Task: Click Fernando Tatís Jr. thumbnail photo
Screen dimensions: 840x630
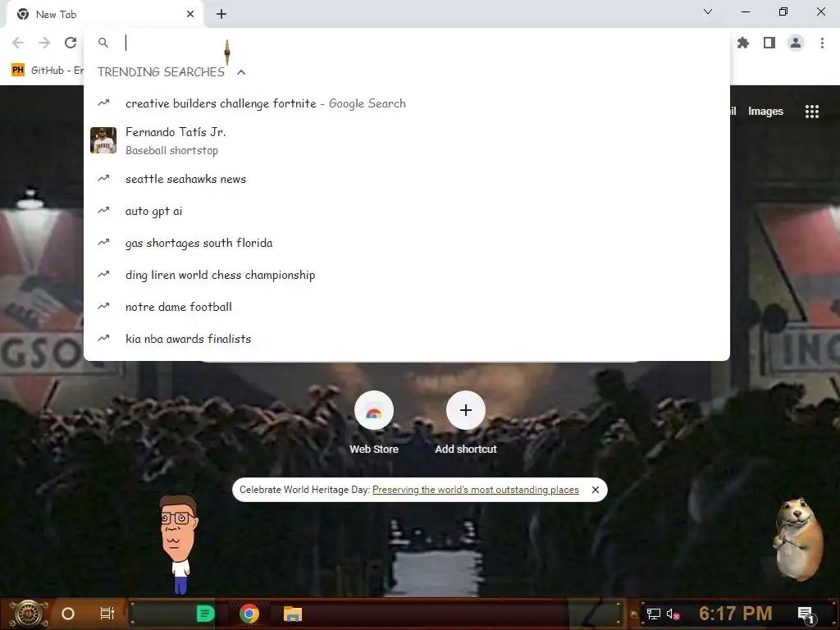Action: [103, 140]
